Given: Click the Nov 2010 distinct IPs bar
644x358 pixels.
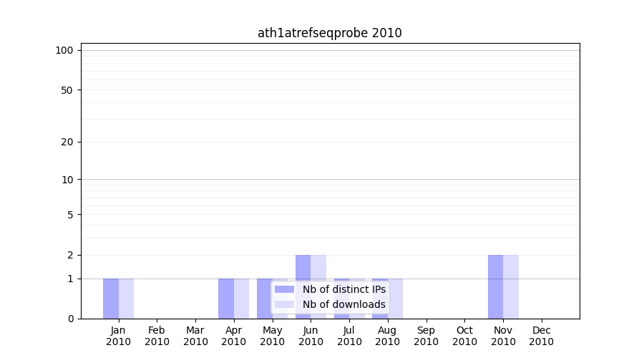Looking at the screenshot, I should pos(495,286).
